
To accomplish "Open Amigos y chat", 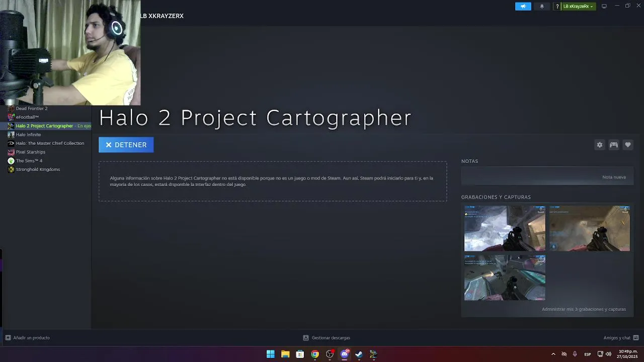I will click(x=621, y=338).
